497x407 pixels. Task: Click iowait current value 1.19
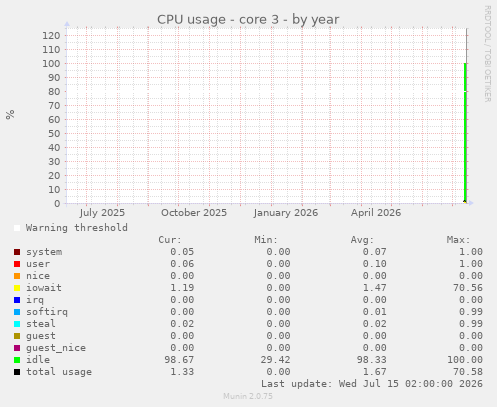pos(182,288)
